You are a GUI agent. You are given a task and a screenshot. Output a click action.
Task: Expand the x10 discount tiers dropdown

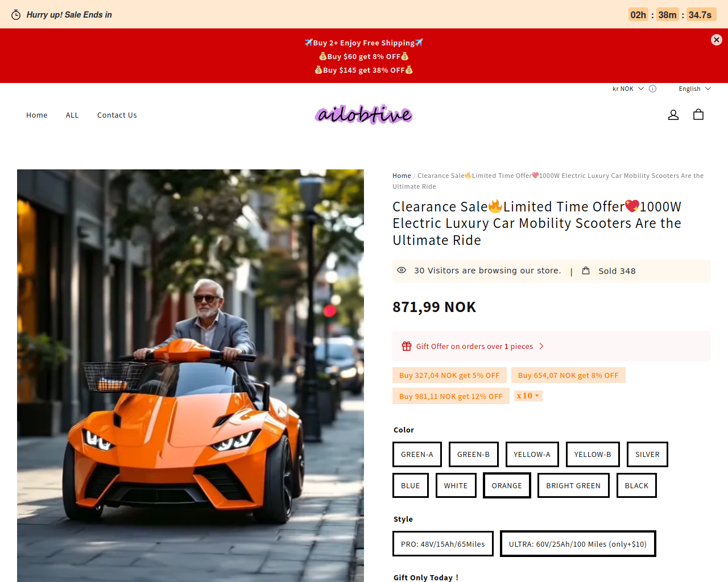point(528,396)
